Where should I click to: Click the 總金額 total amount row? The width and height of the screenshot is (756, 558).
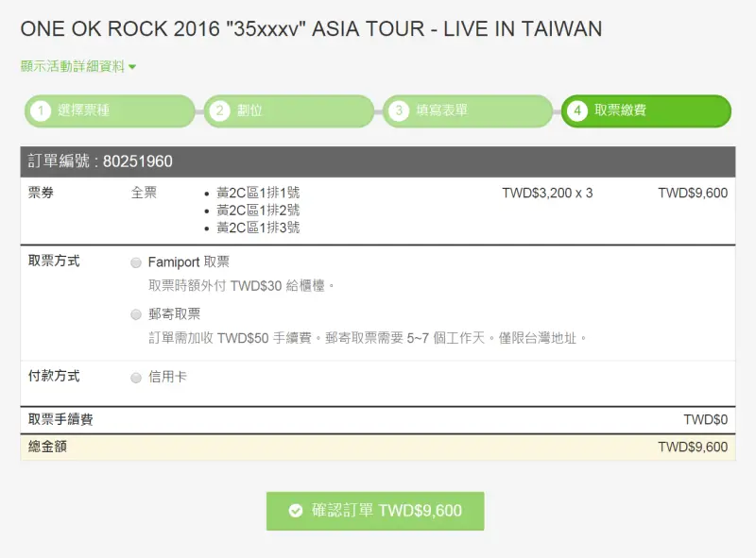point(378,448)
